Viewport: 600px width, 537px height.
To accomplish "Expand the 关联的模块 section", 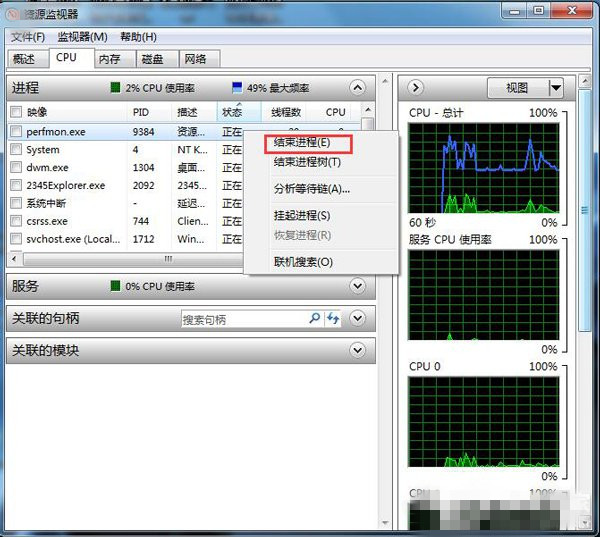I will (x=358, y=351).
